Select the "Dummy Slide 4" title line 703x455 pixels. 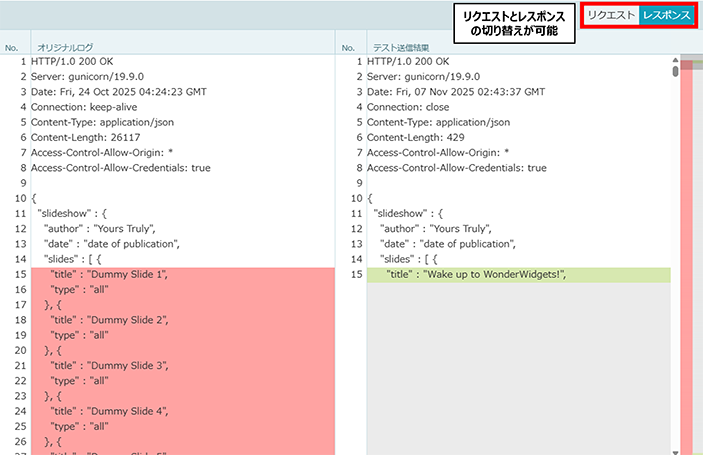[110, 410]
